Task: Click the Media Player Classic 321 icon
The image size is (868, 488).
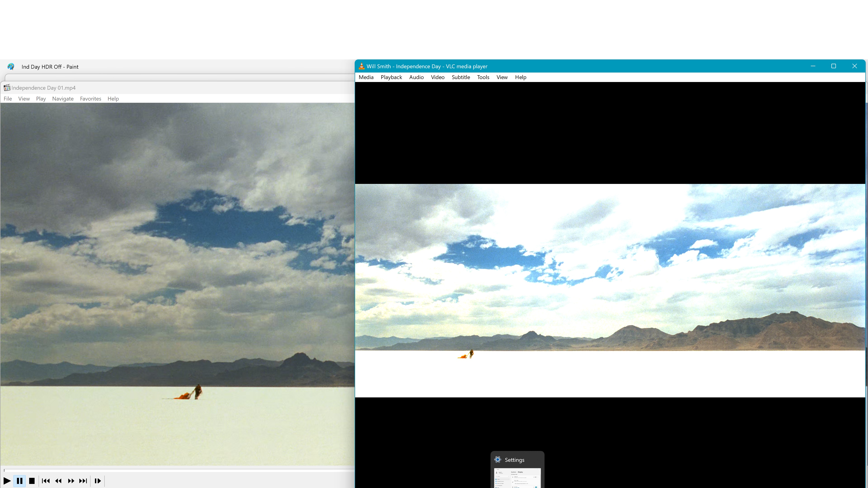Action: pyautogui.click(x=7, y=88)
